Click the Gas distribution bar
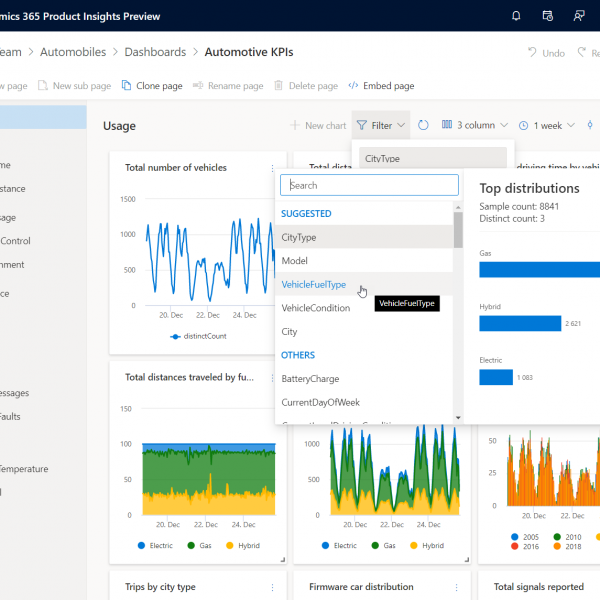 (x=540, y=269)
